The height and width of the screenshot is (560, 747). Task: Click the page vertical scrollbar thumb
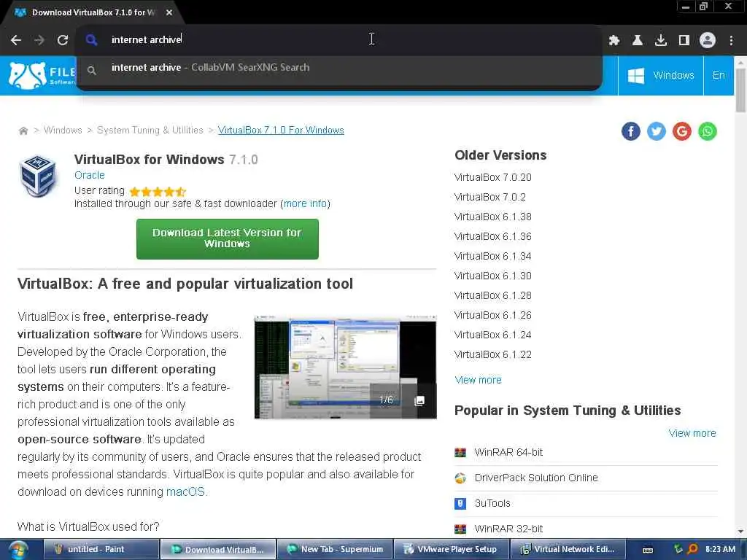coord(740,90)
